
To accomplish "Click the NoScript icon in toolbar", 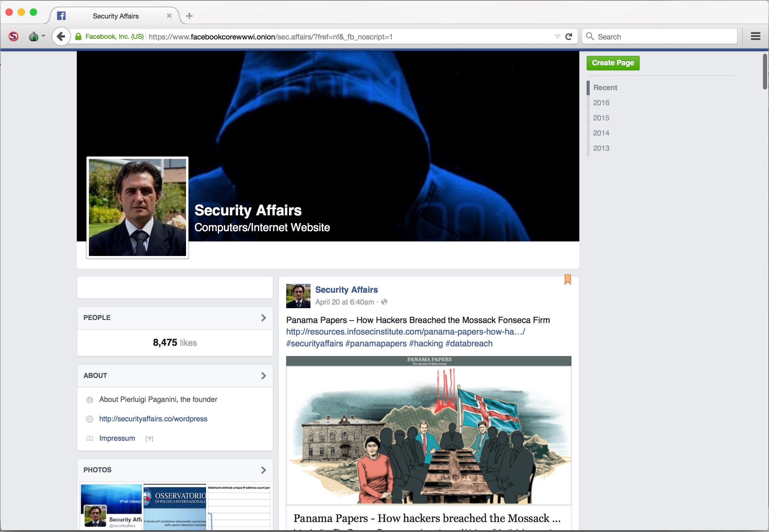I will [x=13, y=36].
